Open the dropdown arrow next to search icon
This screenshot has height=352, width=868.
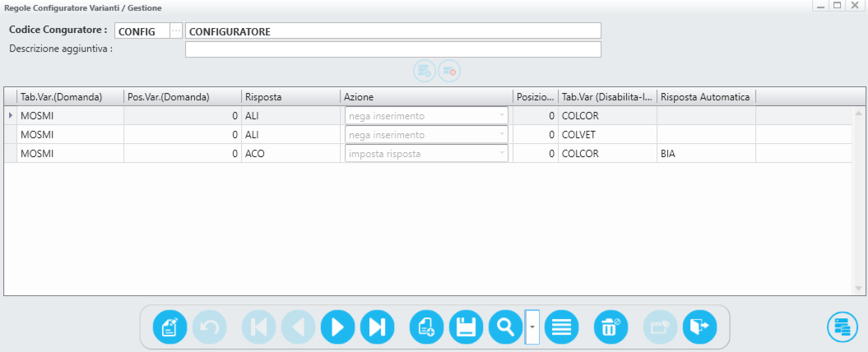(532, 327)
